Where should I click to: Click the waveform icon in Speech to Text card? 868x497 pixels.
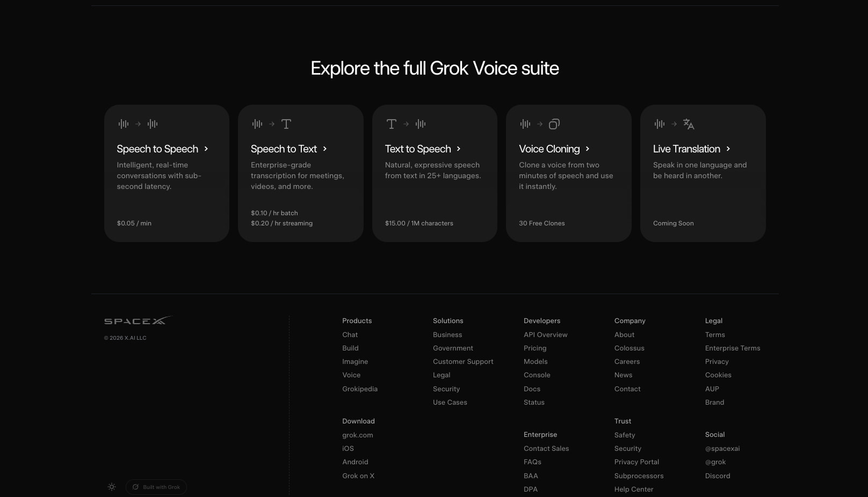click(x=257, y=124)
